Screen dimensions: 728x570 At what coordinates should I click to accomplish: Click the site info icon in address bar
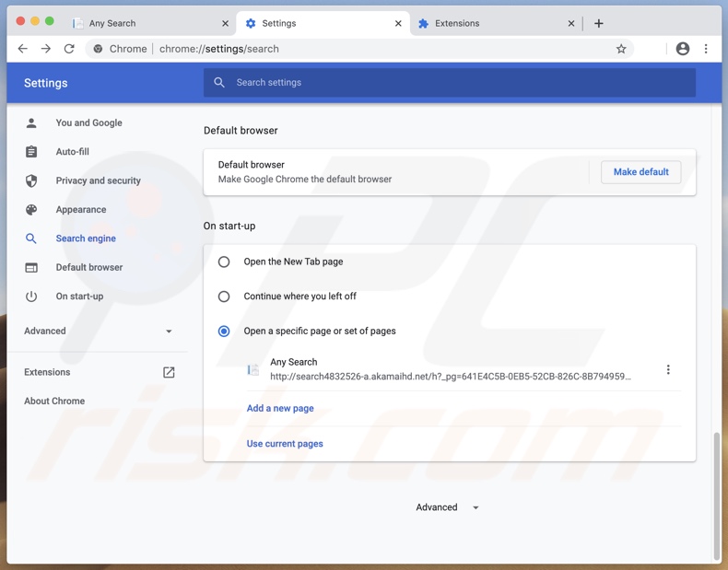(x=98, y=49)
